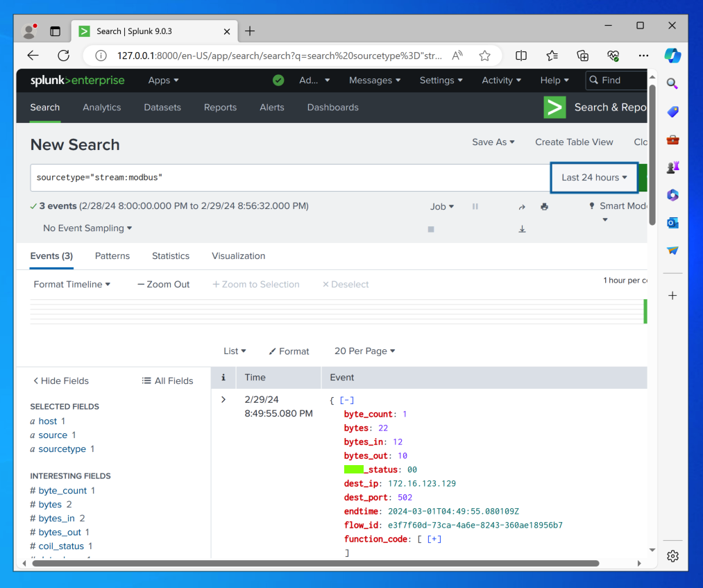Open the Dashboards navigation item
Screen dimensions: 703x588
(332, 108)
